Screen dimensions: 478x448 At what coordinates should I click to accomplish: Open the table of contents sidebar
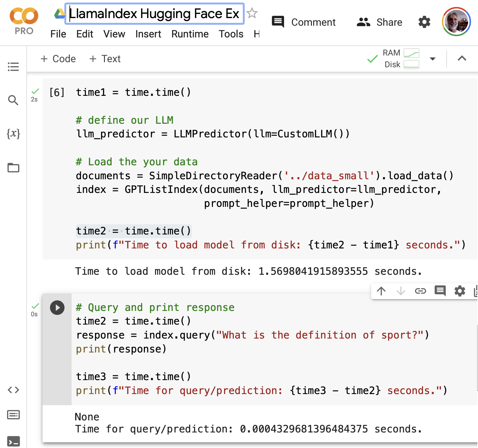click(x=13, y=67)
